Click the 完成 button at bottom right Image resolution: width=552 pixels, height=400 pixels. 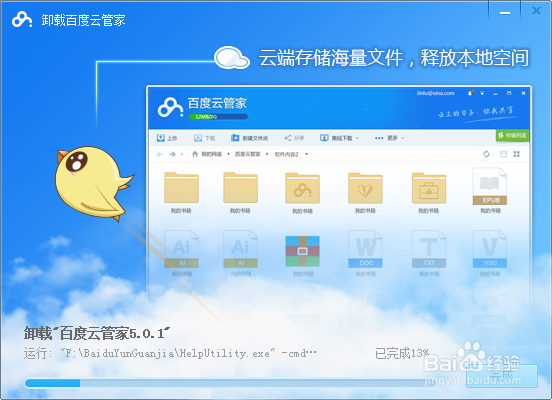point(502,376)
